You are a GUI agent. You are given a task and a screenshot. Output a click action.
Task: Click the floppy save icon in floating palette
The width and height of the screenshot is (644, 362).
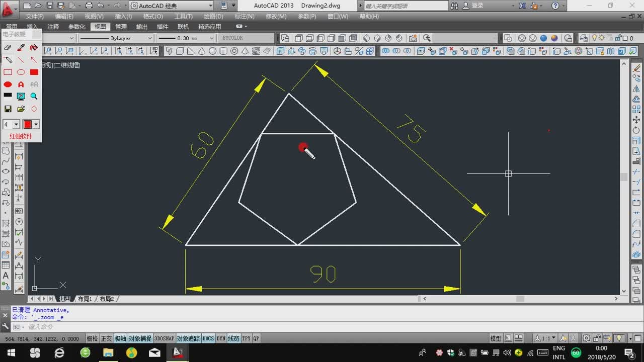click(x=8, y=109)
